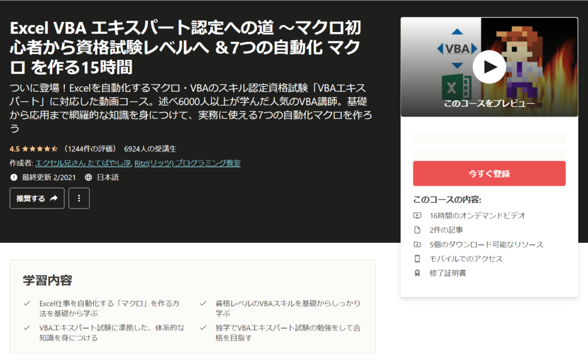Click checkmark beside 独学でVBAエキスパート試験 item

tap(203, 328)
